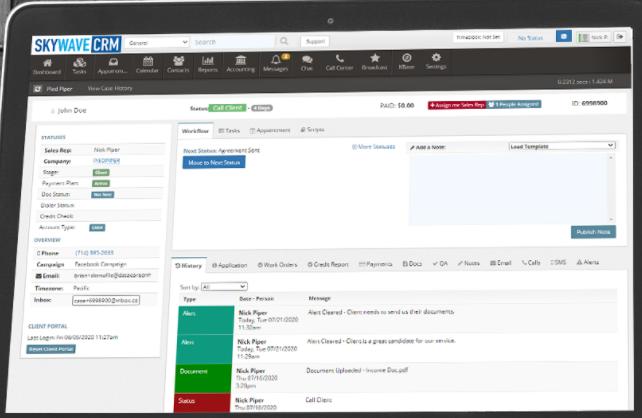Click the Document Uploaded - Income Doc.pdf message
642x418 pixels.
pyautogui.click(x=357, y=370)
